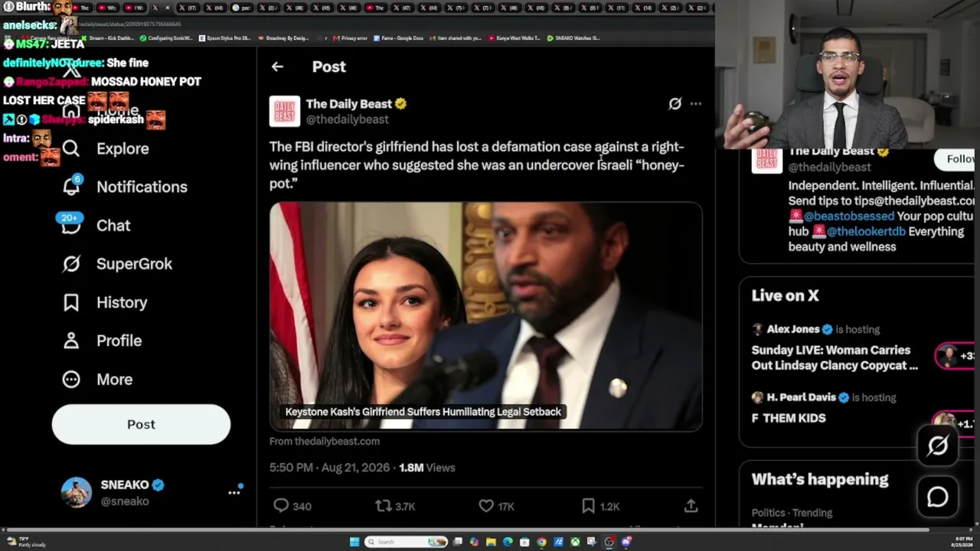980x551 pixels.
Task: Open H. Pearl Davis F THEM KIDS broadcast
Action: [x=789, y=418]
